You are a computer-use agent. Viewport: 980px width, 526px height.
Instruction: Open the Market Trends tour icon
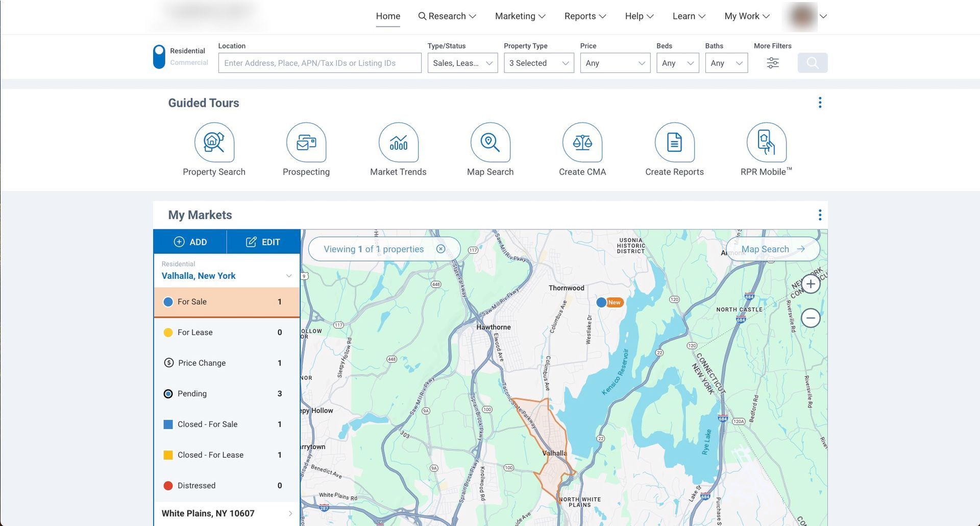pyautogui.click(x=398, y=142)
